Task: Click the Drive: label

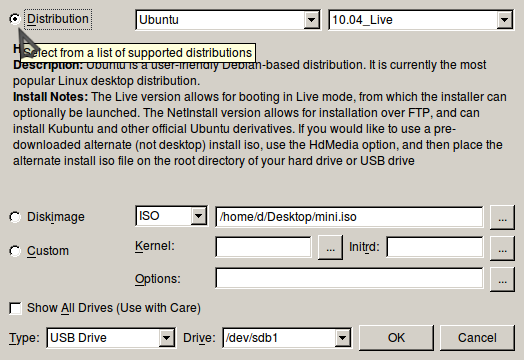Action: pos(199,338)
